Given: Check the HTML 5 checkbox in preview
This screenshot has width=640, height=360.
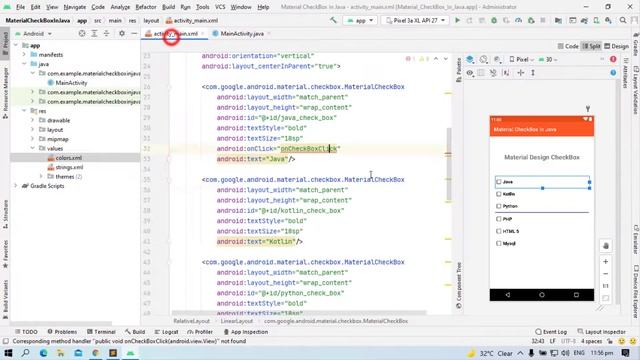Looking at the screenshot, I should (x=498, y=231).
